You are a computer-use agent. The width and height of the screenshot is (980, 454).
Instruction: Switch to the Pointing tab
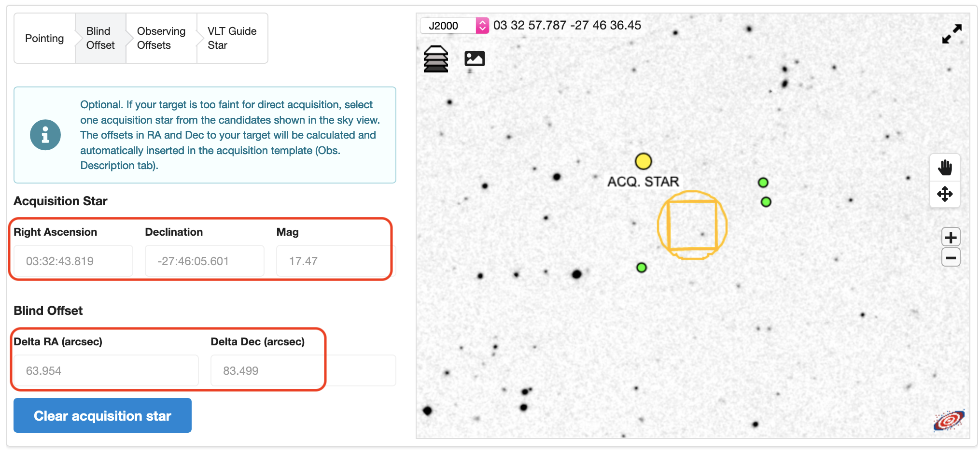tap(44, 38)
